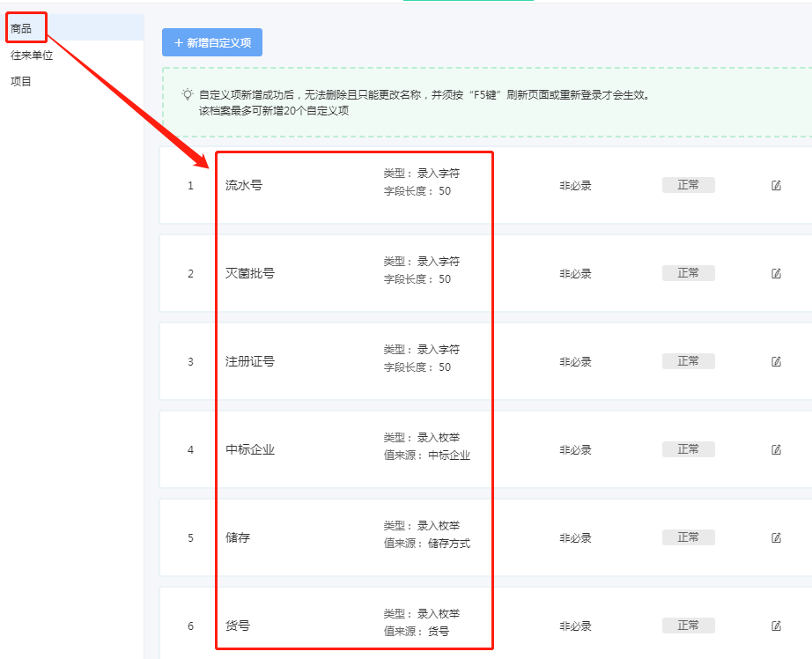Open edit icon for 注册证号 row
The width and height of the screenshot is (812, 659).
[776, 361]
